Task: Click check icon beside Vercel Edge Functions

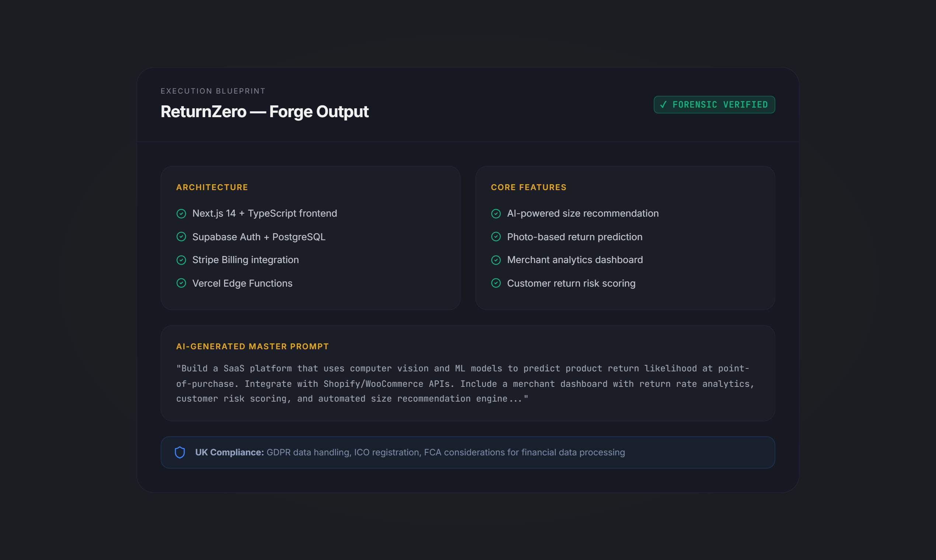Action: 181,283
